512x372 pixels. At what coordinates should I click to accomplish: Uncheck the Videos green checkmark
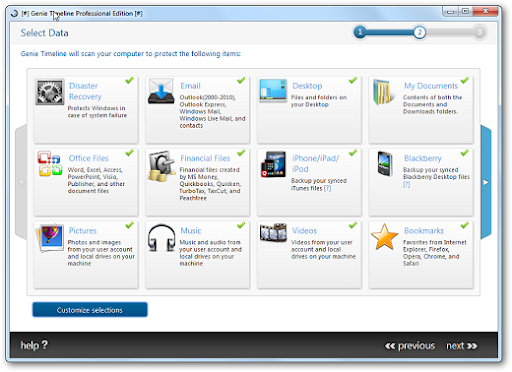coord(353,225)
